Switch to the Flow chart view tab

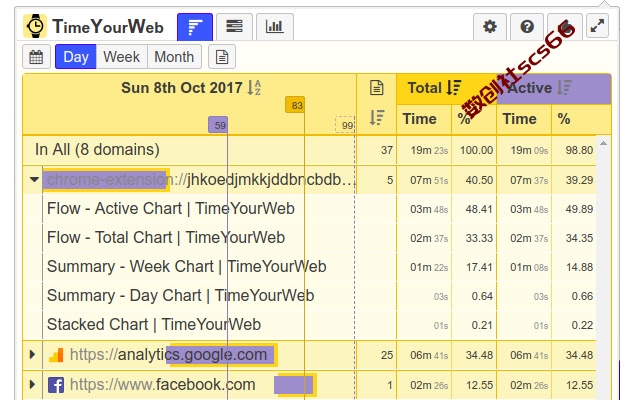(x=234, y=27)
